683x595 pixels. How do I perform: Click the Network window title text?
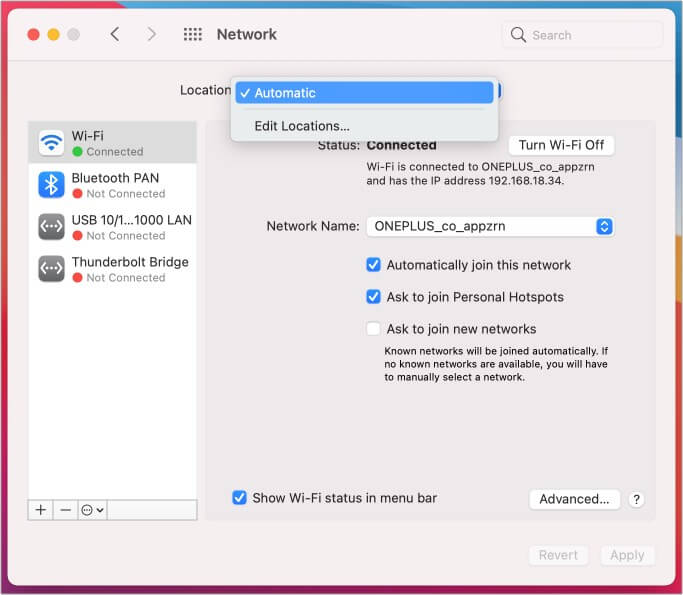tap(247, 34)
